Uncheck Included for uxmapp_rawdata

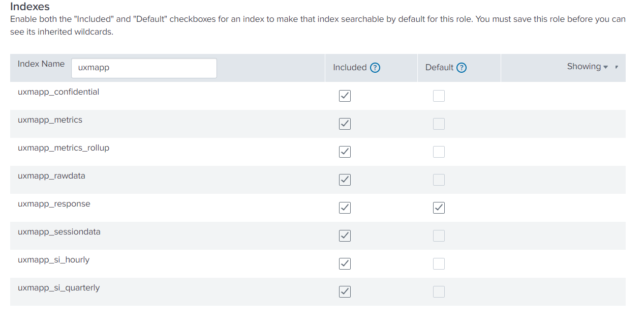click(x=345, y=180)
